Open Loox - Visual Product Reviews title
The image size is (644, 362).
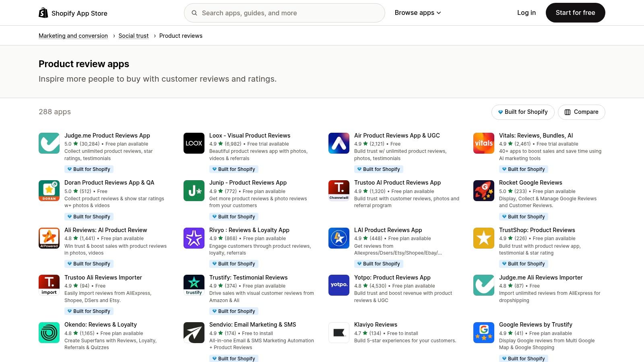pos(250,136)
